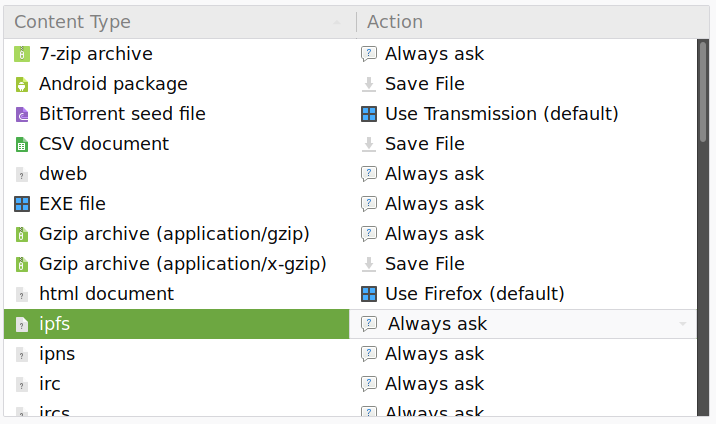The width and height of the screenshot is (716, 424).
Task: Click the 7-zip archive file icon
Action: tap(21, 54)
